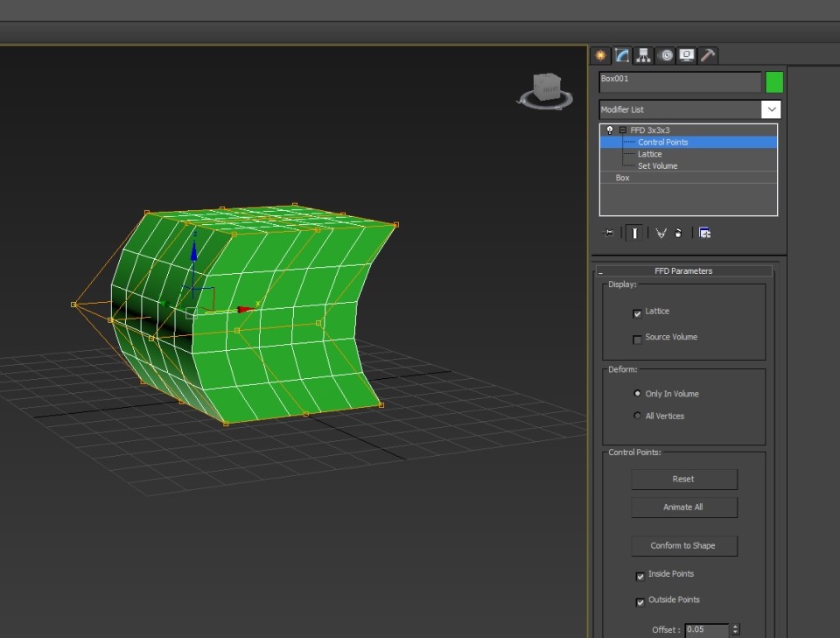Click the Pin Stack icon
Image resolution: width=840 pixels, height=638 pixels.
[x=609, y=233]
